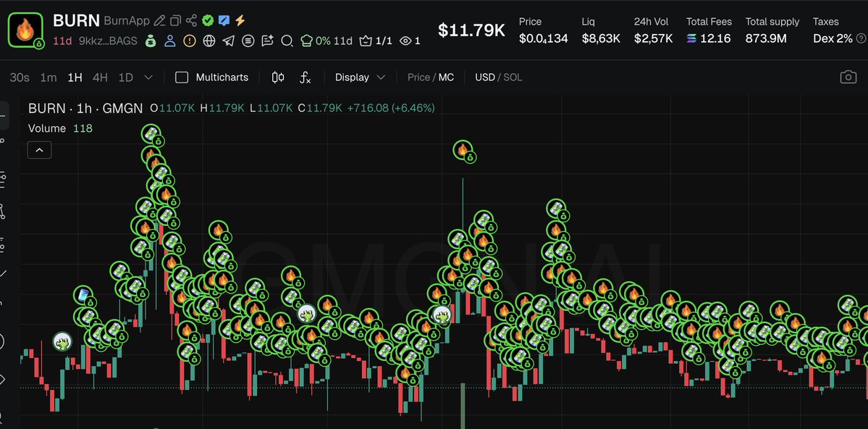Click the 24h Vol value $2,57K
The height and width of the screenshot is (429, 868).
[x=653, y=39]
